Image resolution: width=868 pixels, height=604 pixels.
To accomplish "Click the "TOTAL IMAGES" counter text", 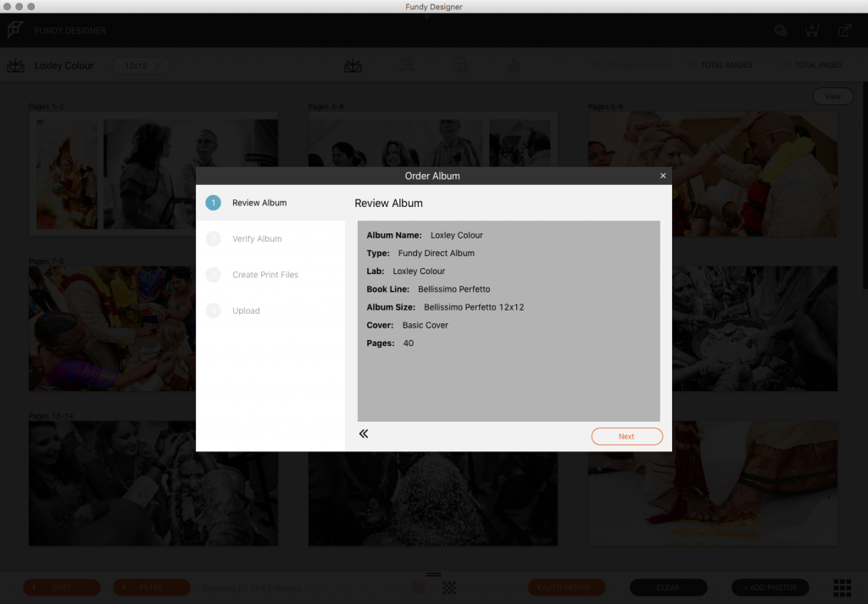I will tap(726, 65).
